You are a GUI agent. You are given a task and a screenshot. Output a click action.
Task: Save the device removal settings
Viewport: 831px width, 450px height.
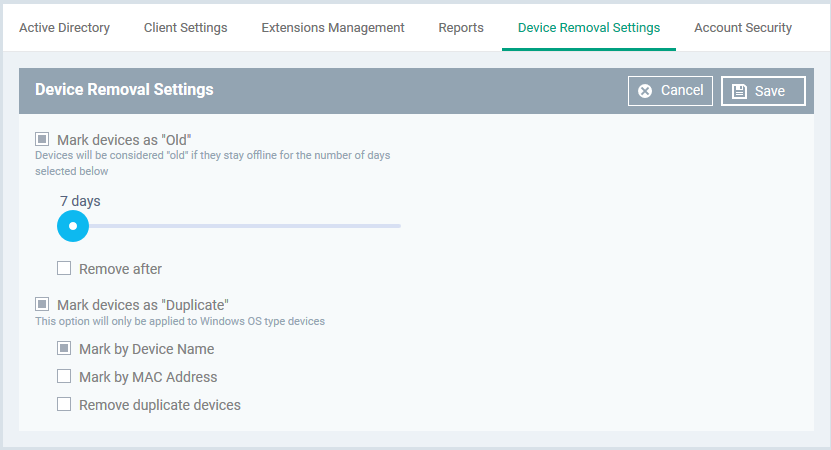(x=763, y=91)
